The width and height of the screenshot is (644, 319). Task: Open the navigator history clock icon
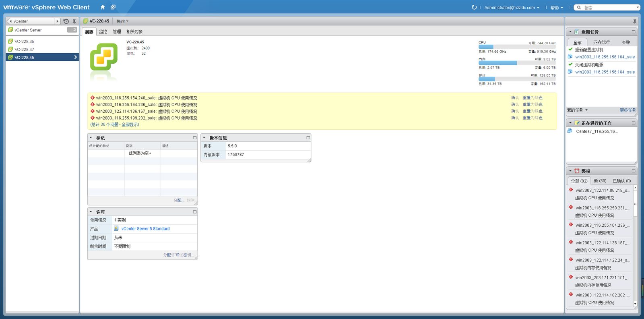tap(66, 21)
